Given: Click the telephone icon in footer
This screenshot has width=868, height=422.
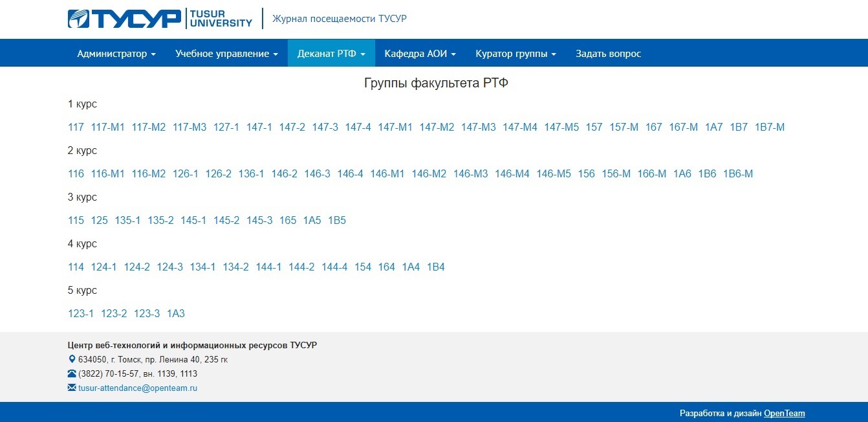Looking at the screenshot, I should click(x=72, y=373).
